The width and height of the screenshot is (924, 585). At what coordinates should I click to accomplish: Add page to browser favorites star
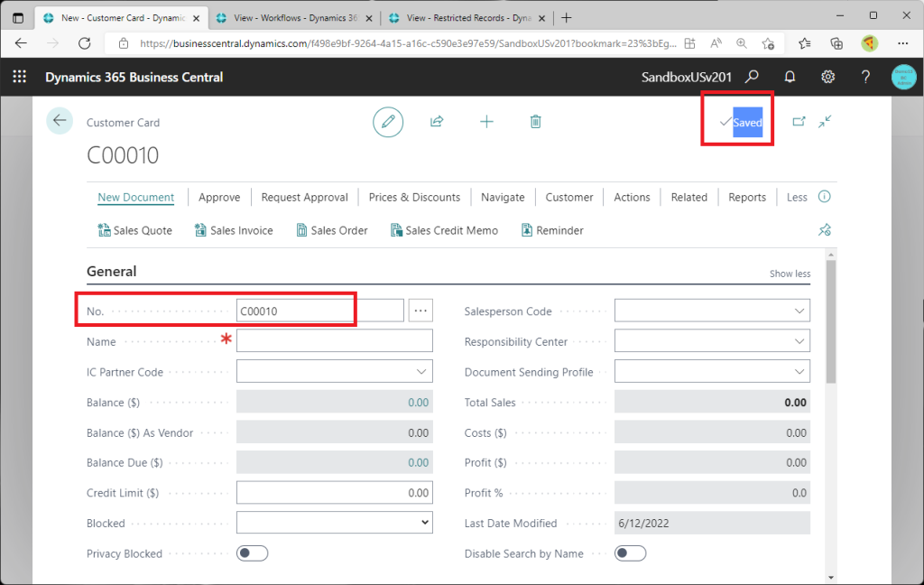tap(768, 43)
